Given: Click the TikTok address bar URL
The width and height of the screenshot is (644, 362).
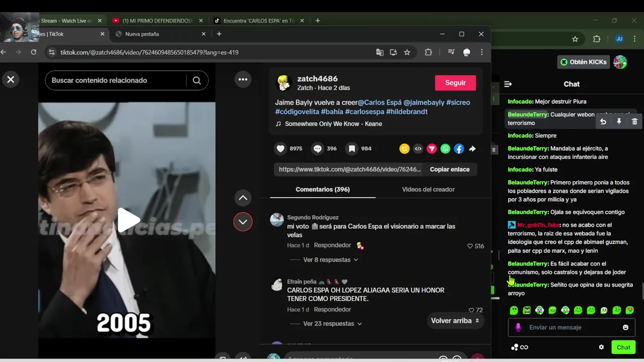Looking at the screenshot, I should (149, 52).
